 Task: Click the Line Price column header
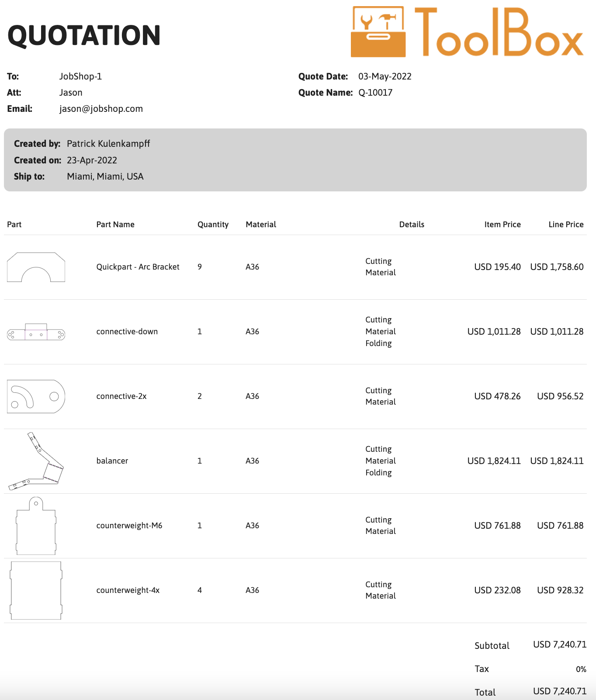click(x=566, y=225)
